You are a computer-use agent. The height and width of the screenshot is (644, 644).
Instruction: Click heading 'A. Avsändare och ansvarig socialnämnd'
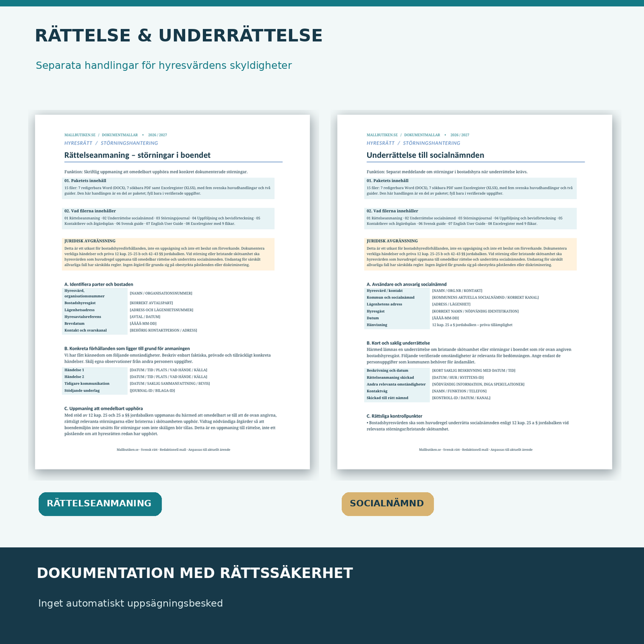point(407,284)
